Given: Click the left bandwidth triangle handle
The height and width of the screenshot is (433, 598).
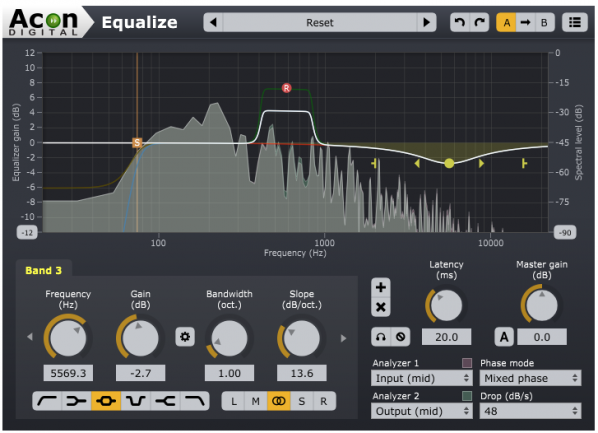Looking at the screenshot, I should point(417,164).
